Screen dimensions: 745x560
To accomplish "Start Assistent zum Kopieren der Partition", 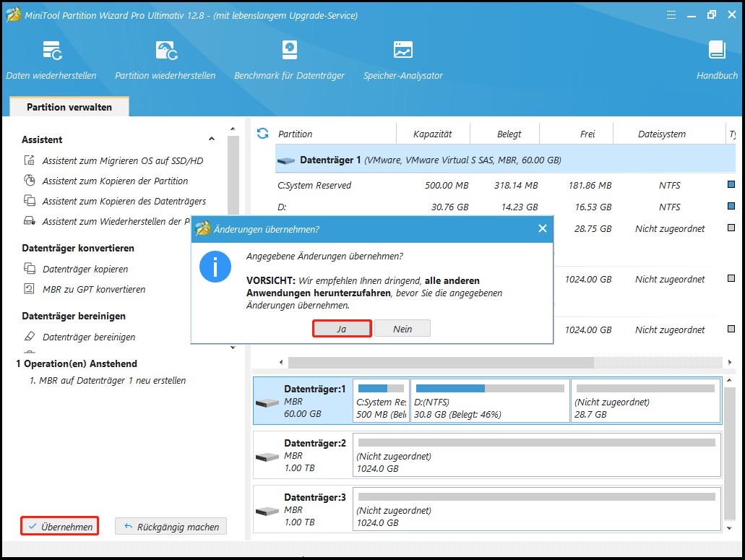I will pos(106,181).
